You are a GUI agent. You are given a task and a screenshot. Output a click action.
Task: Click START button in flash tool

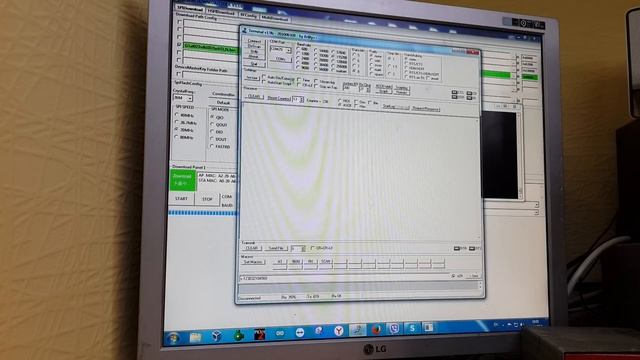tap(181, 198)
